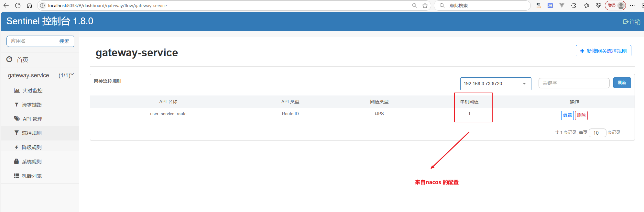Edit user_service_route rule with 编辑
644x212 pixels.
567,115
